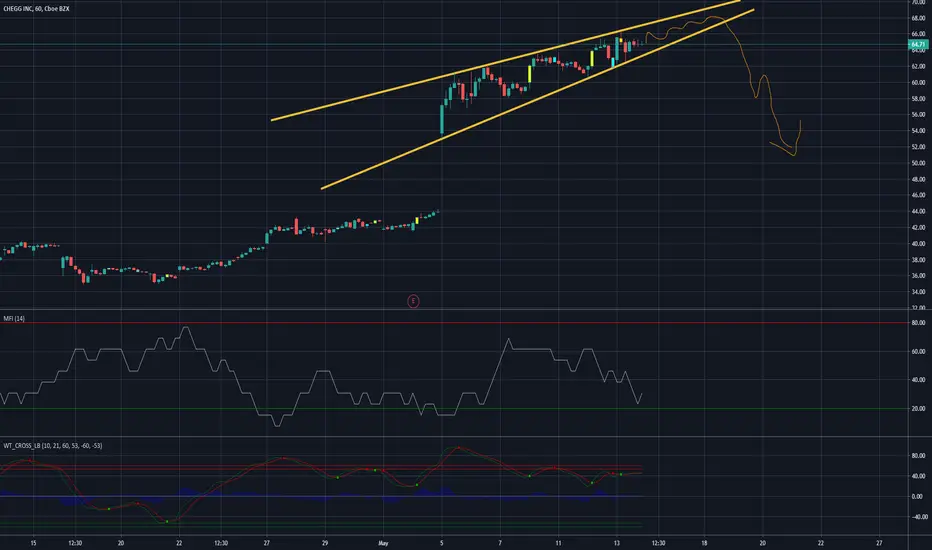Screen dimensions: 932x550
Task: Click the '7' date on time axis
Action: [x=500, y=543]
